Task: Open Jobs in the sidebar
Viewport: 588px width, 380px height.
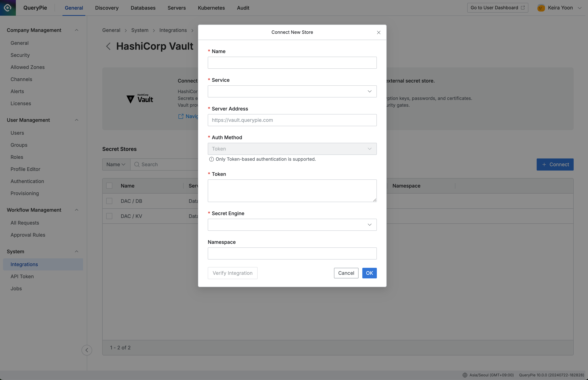Action: [x=16, y=288]
